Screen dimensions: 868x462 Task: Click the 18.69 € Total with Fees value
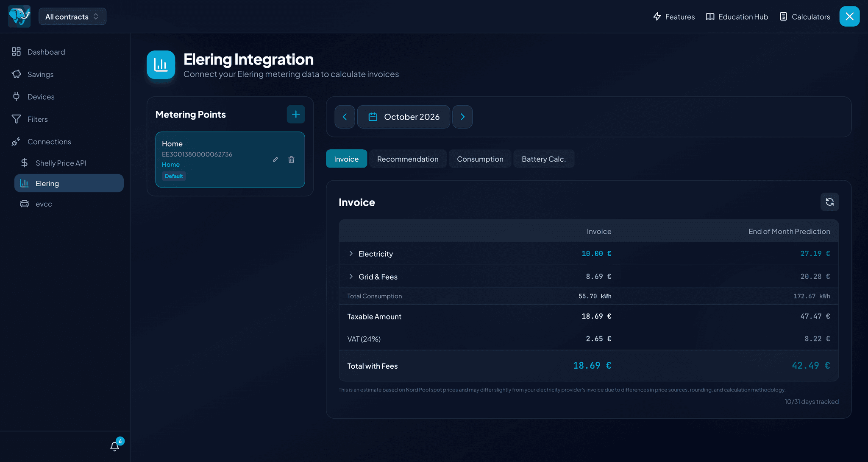[592, 366]
